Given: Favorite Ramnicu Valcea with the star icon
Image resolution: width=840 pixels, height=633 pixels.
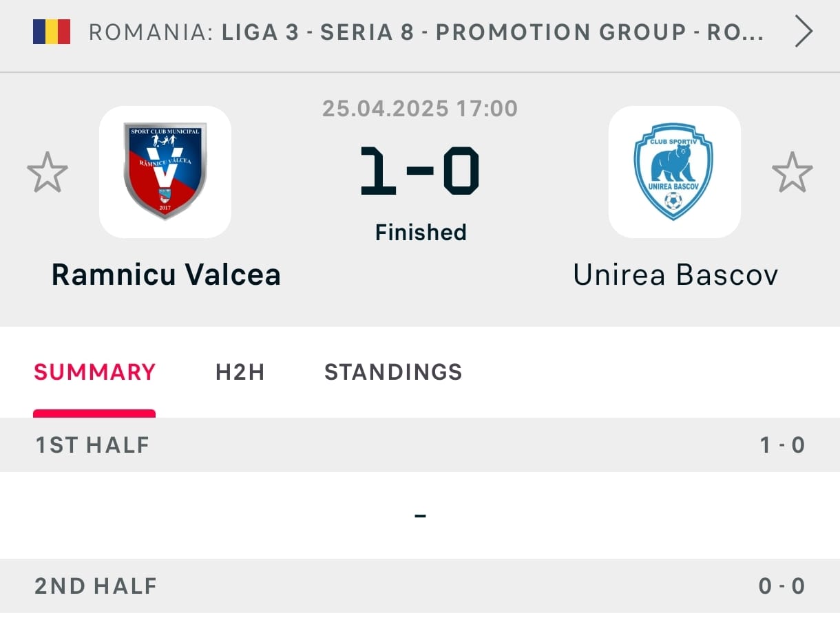Looking at the screenshot, I should click(x=48, y=172).
